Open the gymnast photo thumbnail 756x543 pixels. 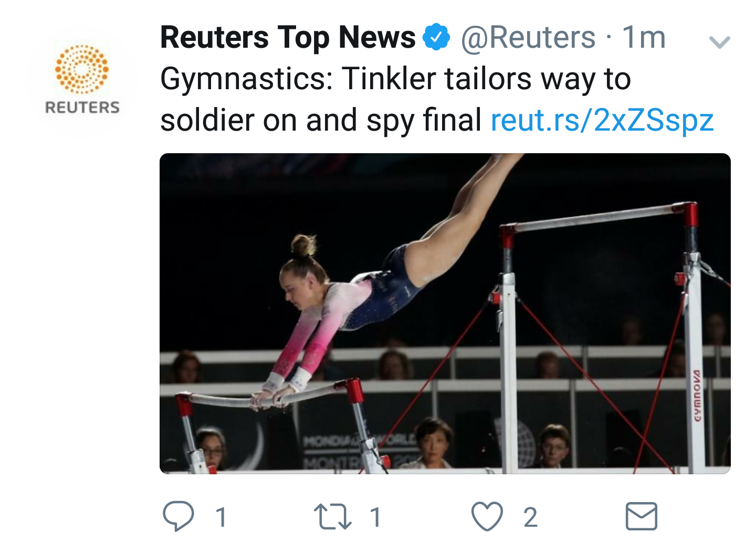tap(445, 314)
